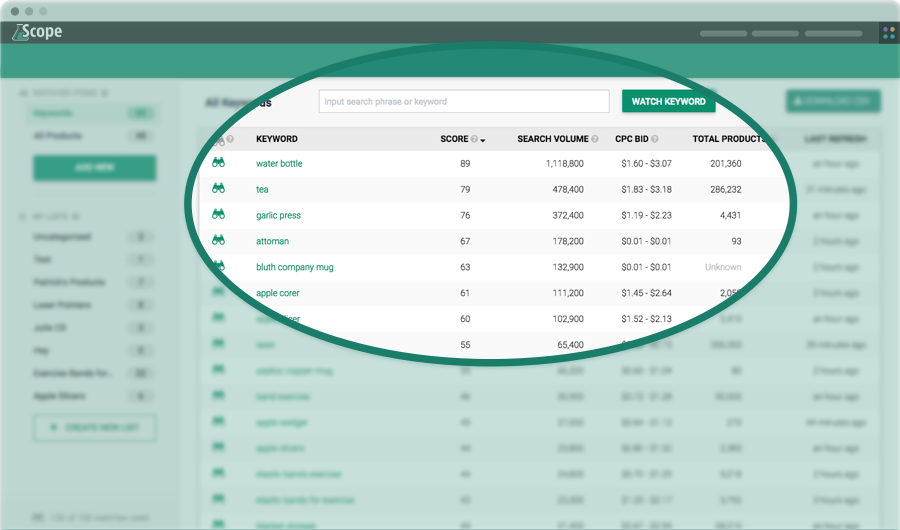
Task: Open the help icon next to SCORE
Action: tap(474, 139)
